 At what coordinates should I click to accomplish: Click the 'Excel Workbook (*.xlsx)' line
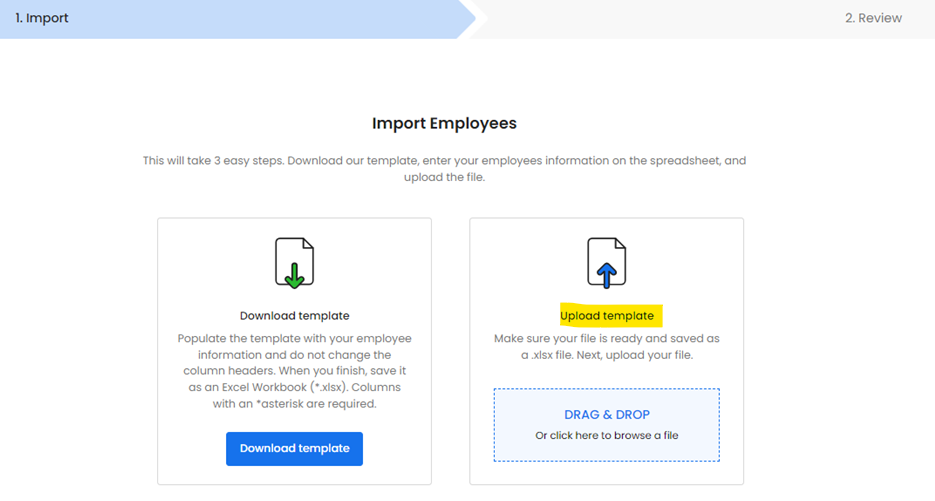coord(294,387)
